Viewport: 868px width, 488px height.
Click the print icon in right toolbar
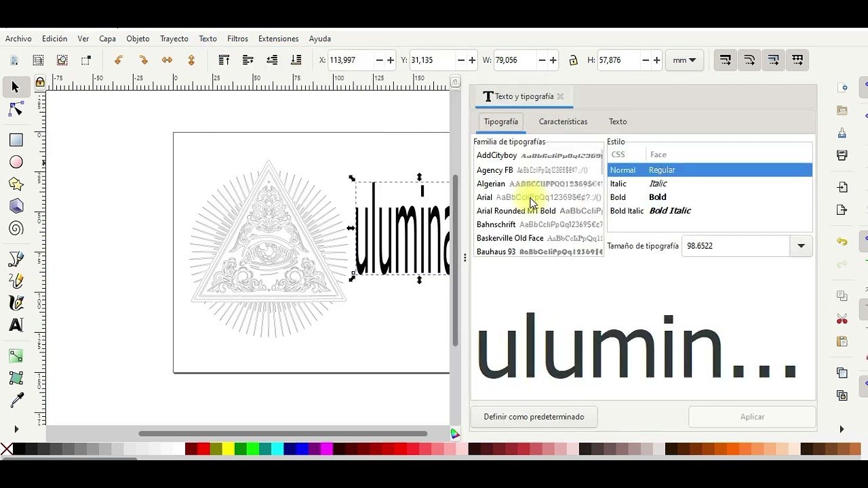[842, 155]
